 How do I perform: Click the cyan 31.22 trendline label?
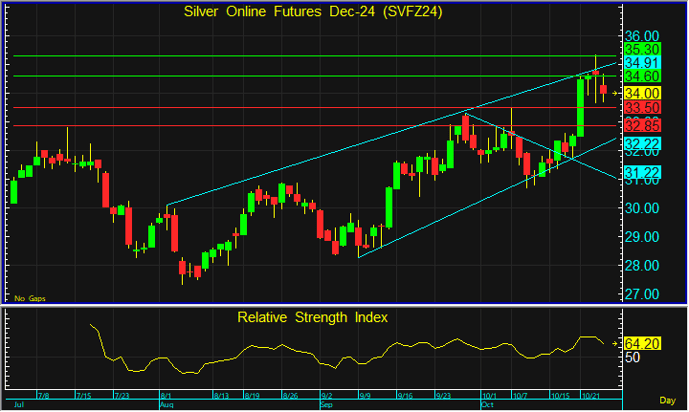[640, 173]
